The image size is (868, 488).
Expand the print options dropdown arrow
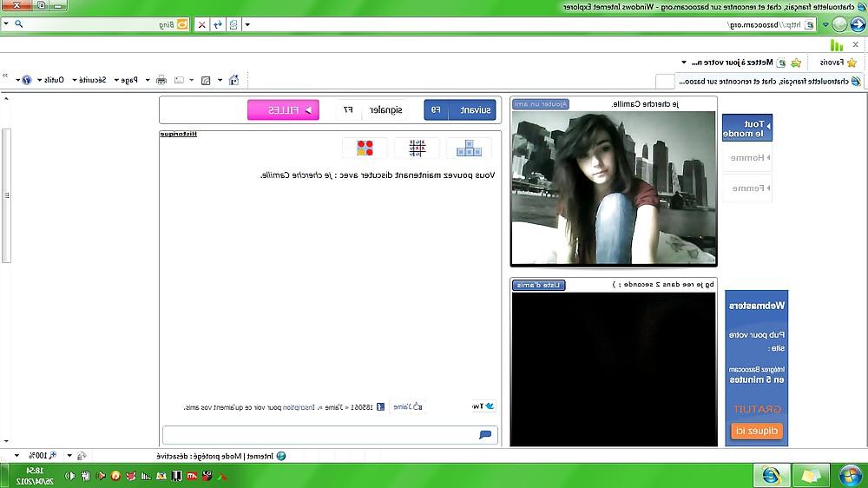click(148, 80)
